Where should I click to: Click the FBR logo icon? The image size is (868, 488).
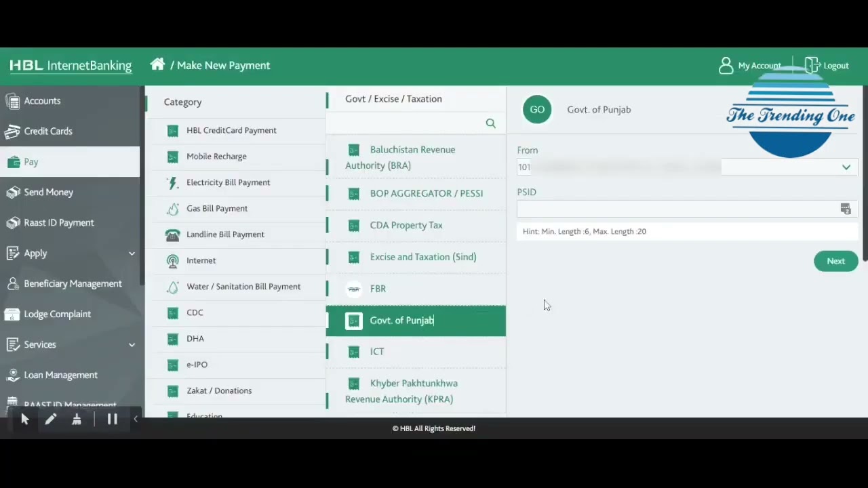click(353, 289)
